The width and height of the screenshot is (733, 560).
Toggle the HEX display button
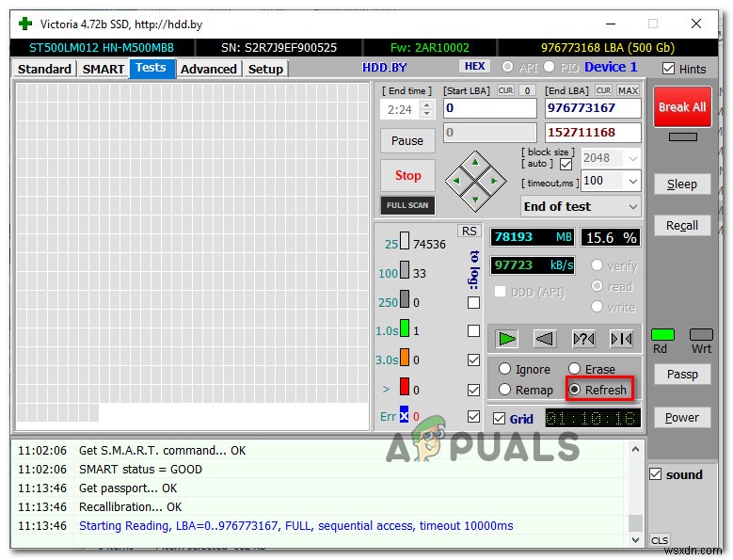[474, 67]
